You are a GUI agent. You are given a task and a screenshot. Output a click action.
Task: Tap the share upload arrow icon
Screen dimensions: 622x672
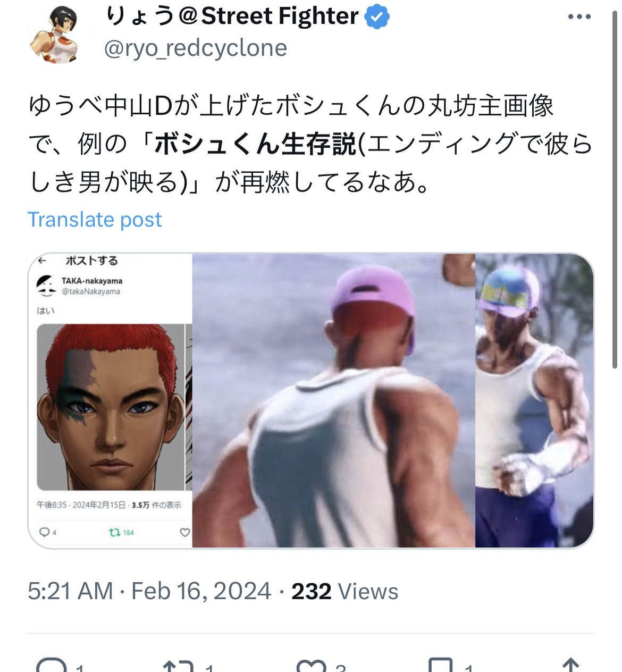coord(570,665)
